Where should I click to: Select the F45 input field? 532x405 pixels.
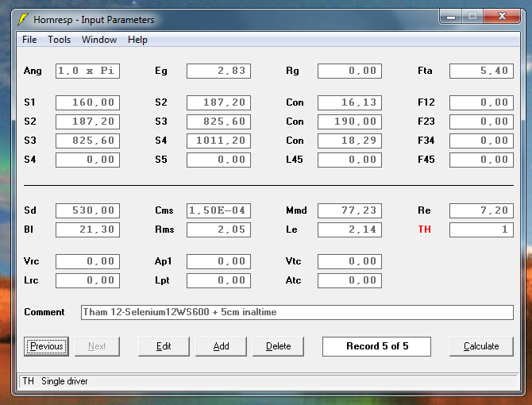click(481, 160)
